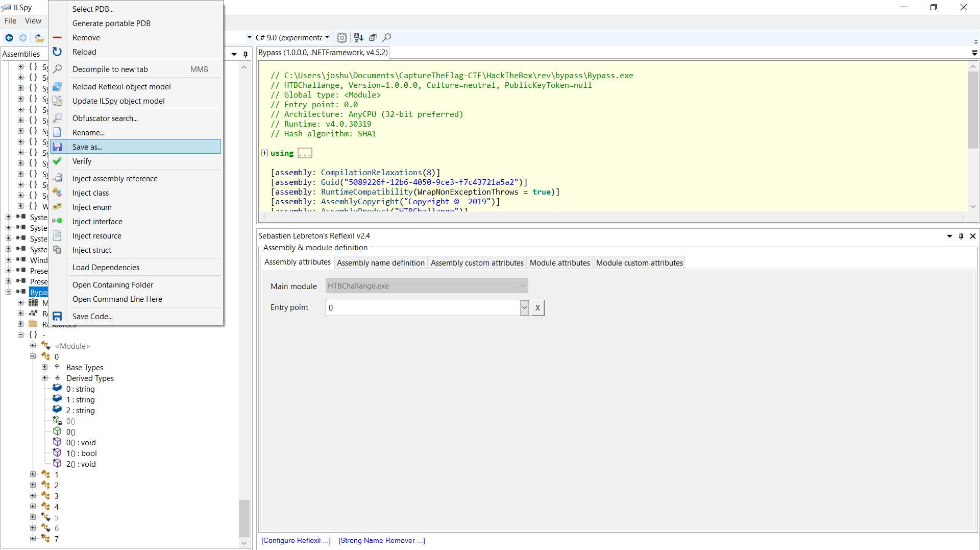The width and height of the screenshot is (980, 550).
Task: Open search with the magnifier toolbar icon
Action: (387, 37)
